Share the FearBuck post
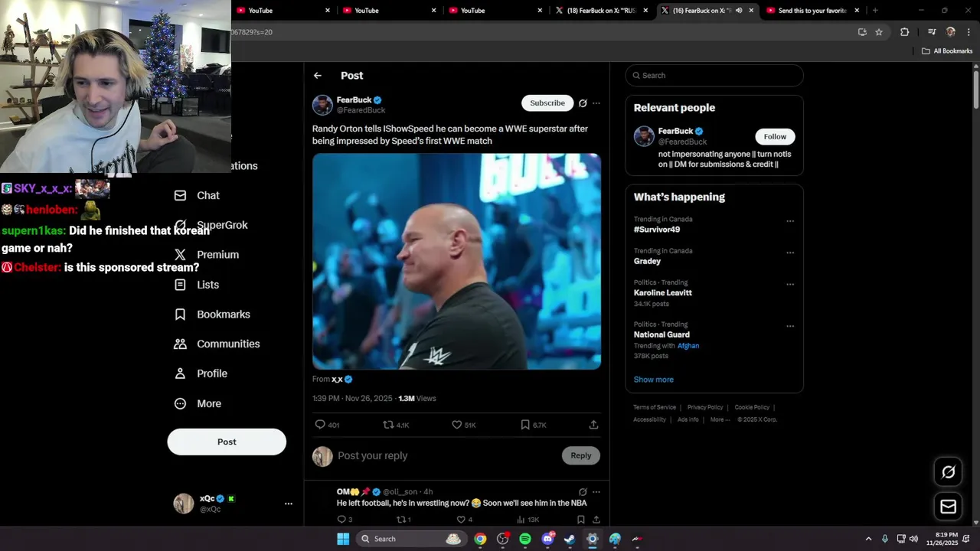The image size is (980, 551). click(x=593, y=425)
